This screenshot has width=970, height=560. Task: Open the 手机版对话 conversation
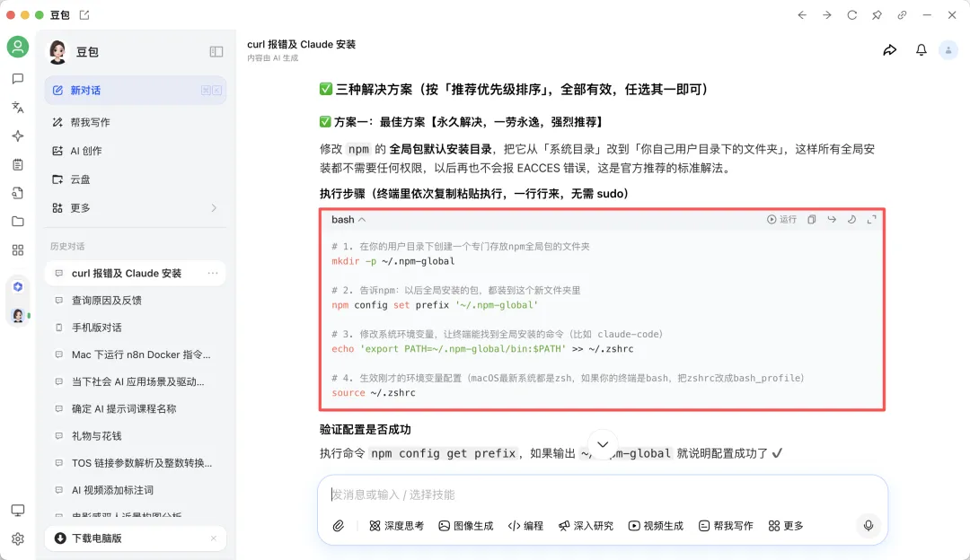[136, 328]
